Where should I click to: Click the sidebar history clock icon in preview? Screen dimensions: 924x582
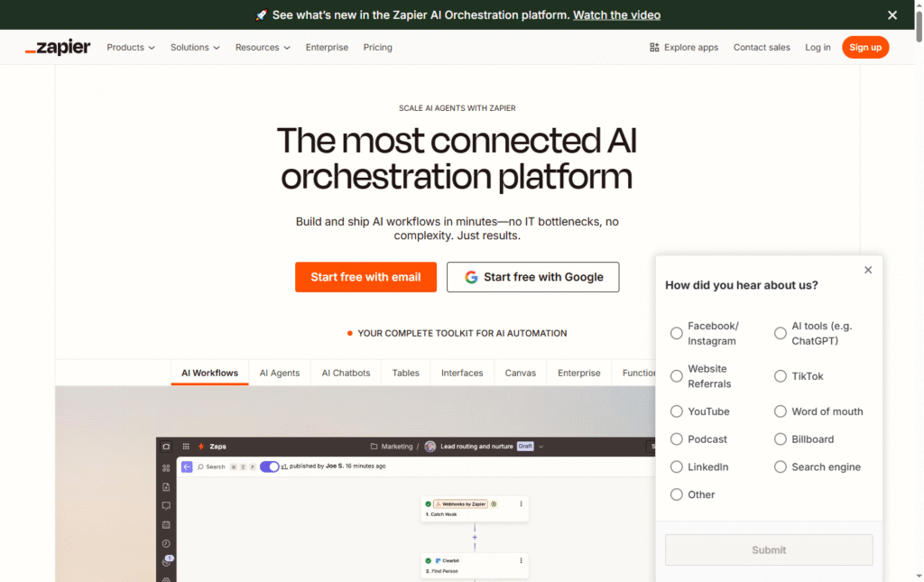point(166,544)
